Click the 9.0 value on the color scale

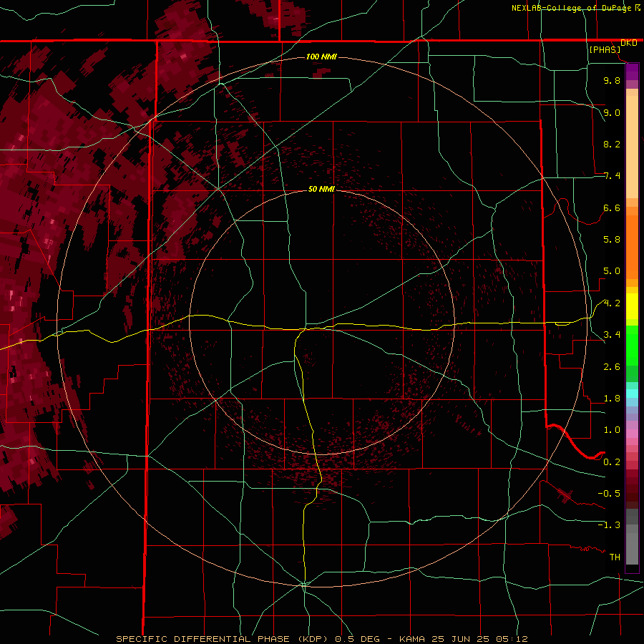tap(612, 112)
